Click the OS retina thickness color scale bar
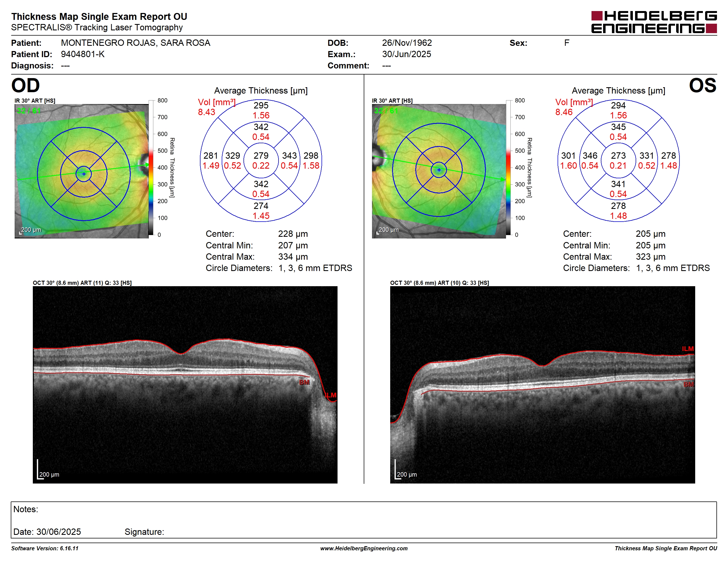728x563 pixels. pyautogui.click(x=508, y=168)
